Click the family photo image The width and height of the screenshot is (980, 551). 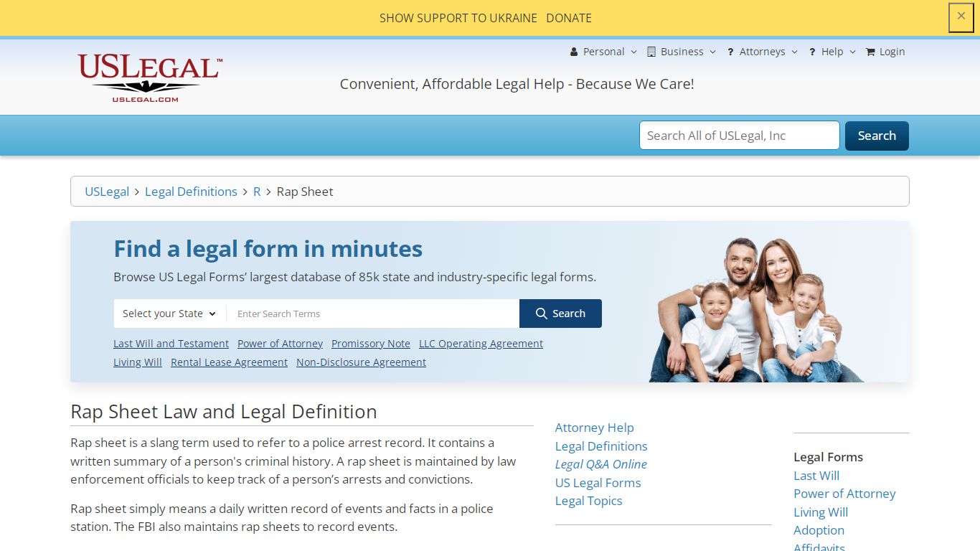[756, 310]
